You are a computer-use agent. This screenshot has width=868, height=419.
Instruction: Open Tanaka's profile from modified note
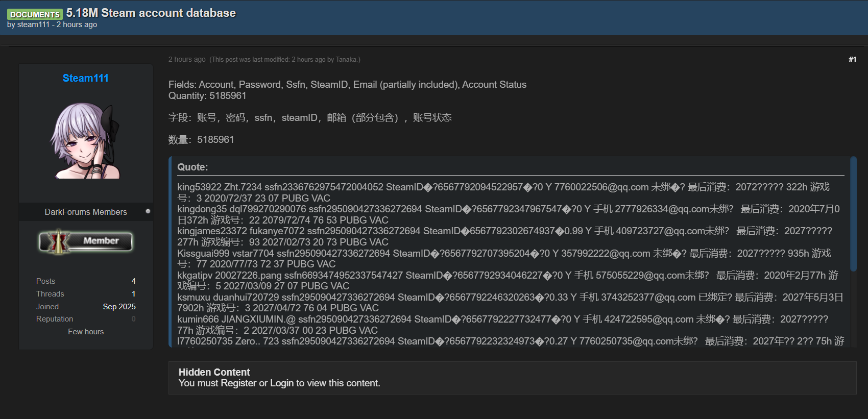click(x=346, y=60)
